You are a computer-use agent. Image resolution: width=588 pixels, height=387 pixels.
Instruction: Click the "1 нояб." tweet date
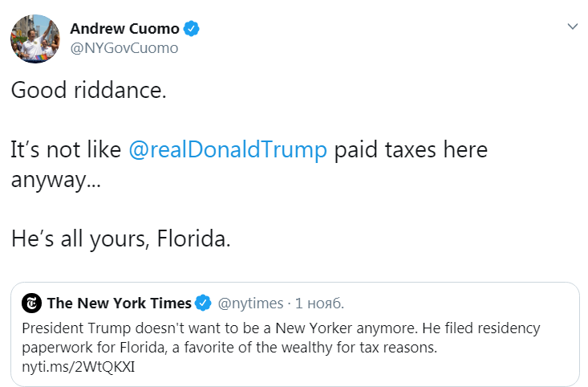tap(320, 303)
